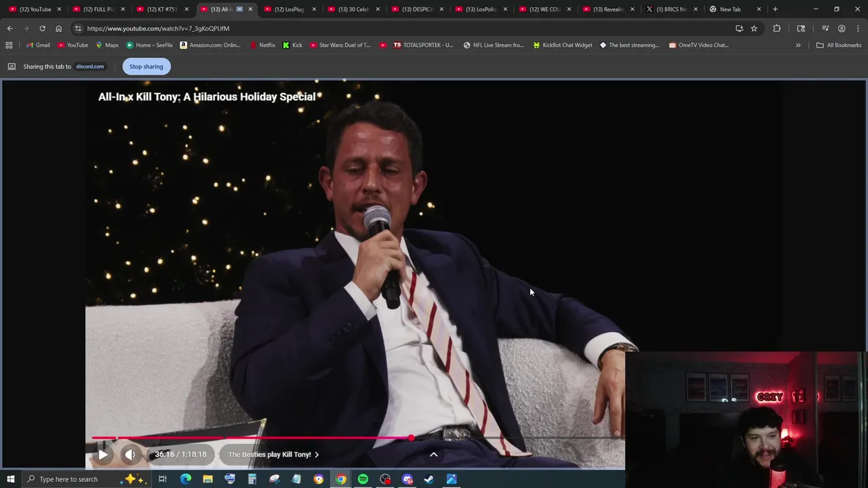Open Spotify from taskbar
868x488 pixels.
coord(363,479)
